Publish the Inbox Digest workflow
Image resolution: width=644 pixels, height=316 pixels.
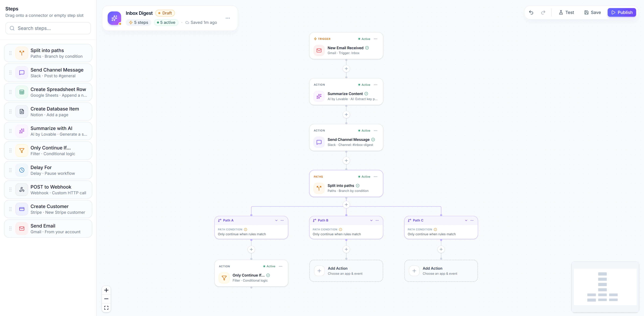click(622, 13)
